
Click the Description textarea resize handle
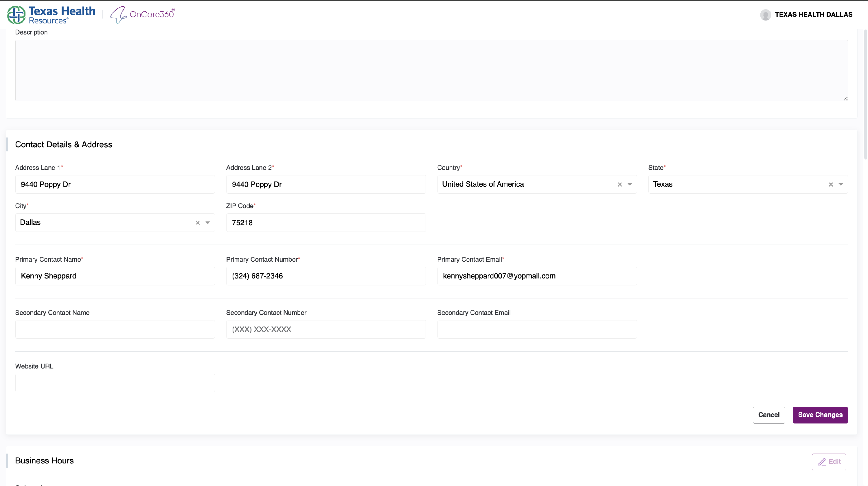(x=845, y=99)
